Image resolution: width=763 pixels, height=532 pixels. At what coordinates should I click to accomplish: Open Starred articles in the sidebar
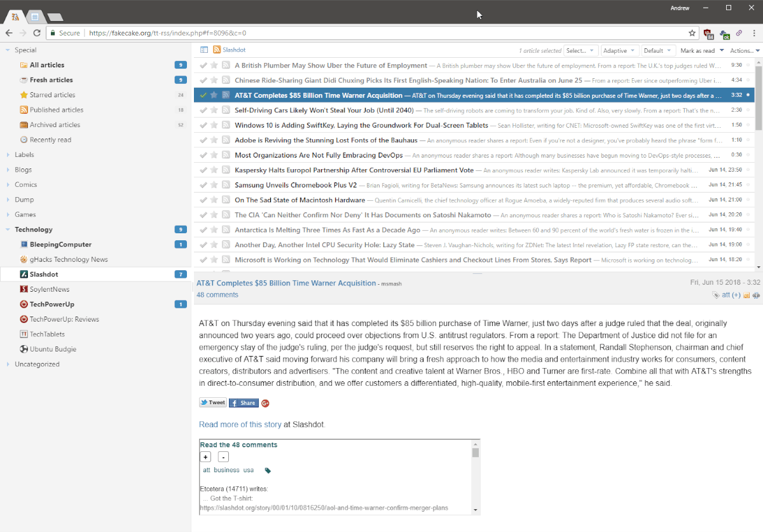(52, 95)
